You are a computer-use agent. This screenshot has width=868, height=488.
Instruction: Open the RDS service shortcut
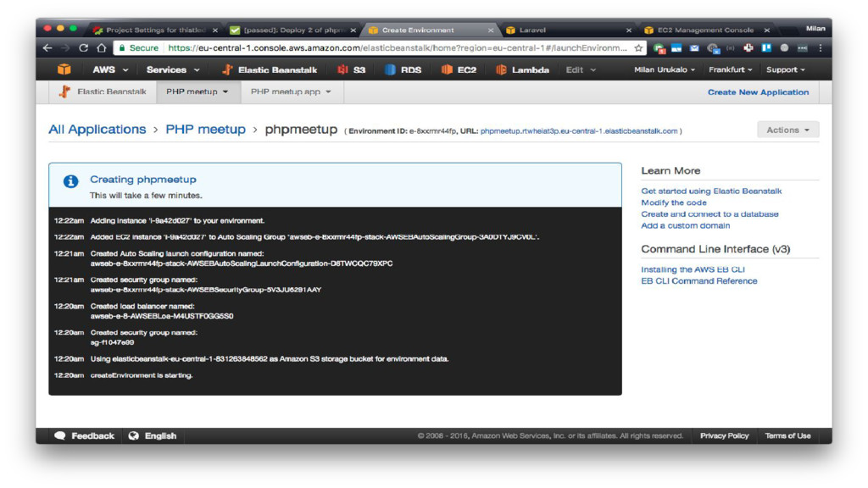(x=403, y=69)
